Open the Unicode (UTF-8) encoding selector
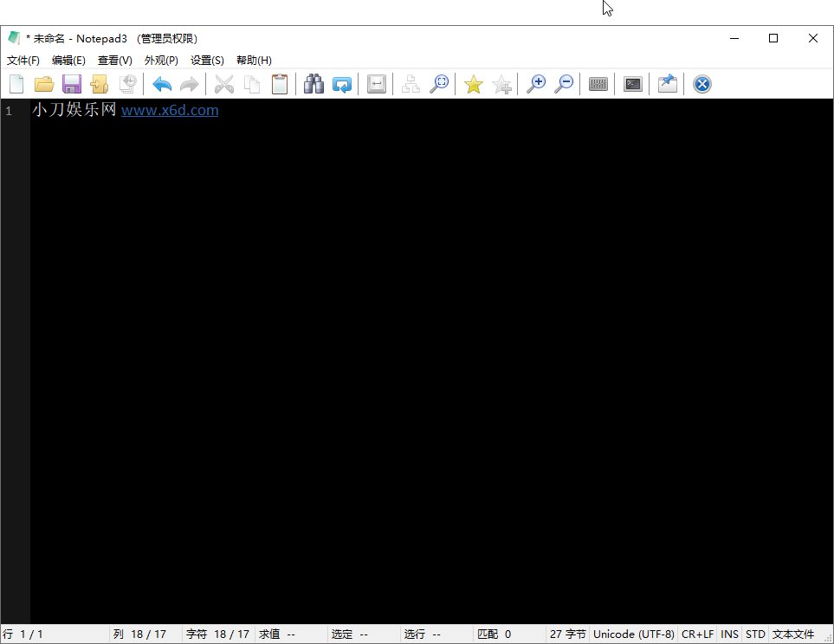The width and height of the screenshot is (834, 644). pos(633,634)
